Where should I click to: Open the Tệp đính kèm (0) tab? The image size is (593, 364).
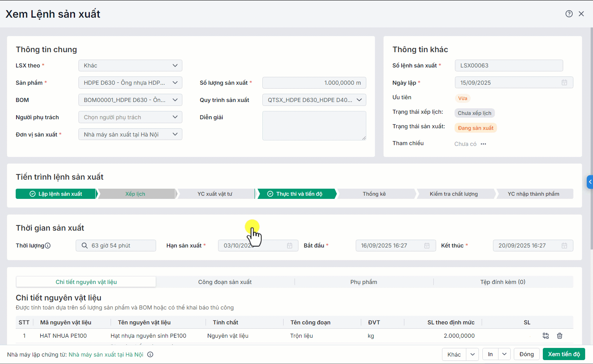[502, 282]
